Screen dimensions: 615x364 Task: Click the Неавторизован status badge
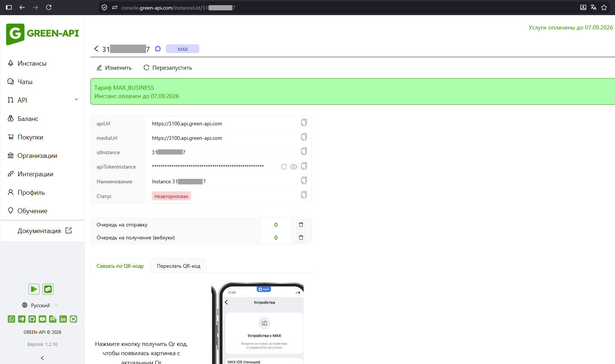click(172, 196)
